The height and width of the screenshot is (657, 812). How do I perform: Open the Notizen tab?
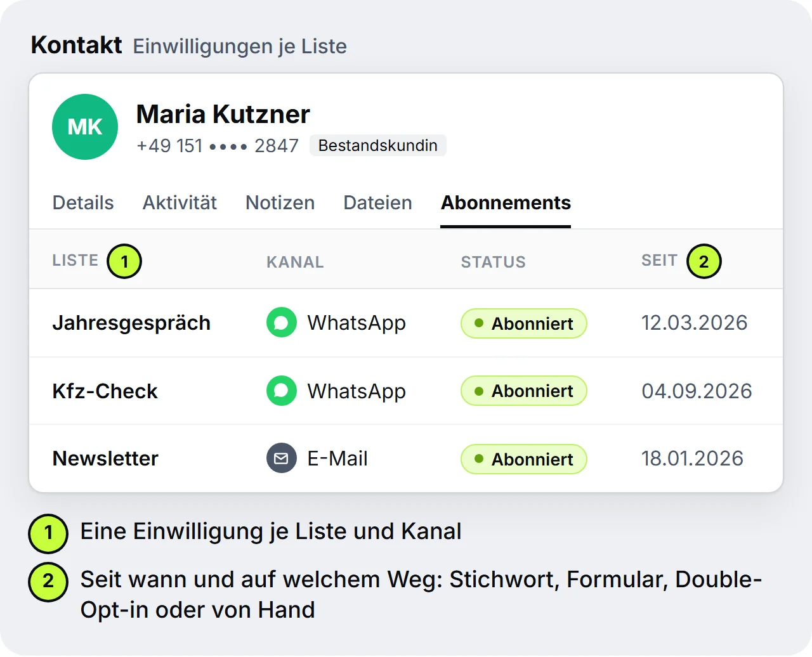pos(280,203)
